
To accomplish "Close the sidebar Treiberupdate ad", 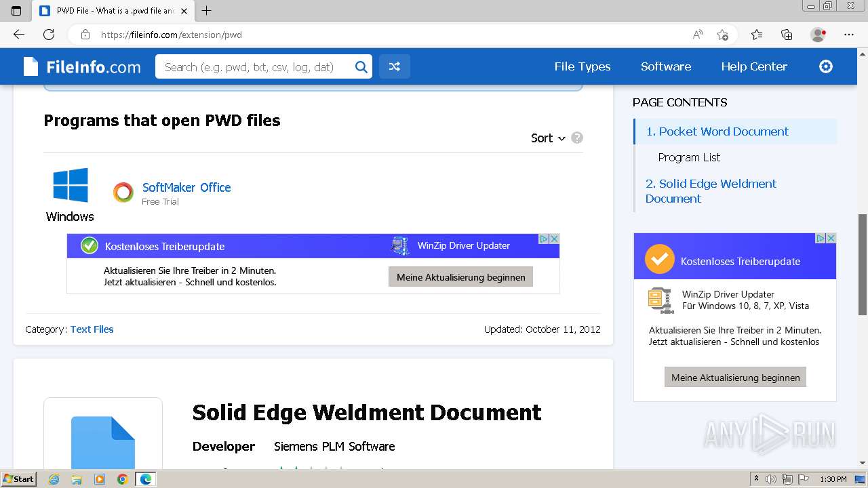I will (x=831, y=239).
